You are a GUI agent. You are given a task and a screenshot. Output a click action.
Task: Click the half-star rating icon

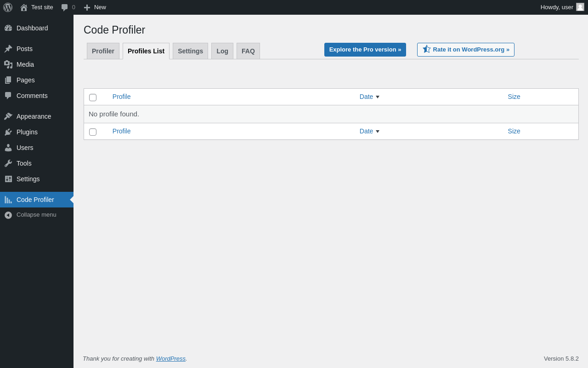point(426,49)
